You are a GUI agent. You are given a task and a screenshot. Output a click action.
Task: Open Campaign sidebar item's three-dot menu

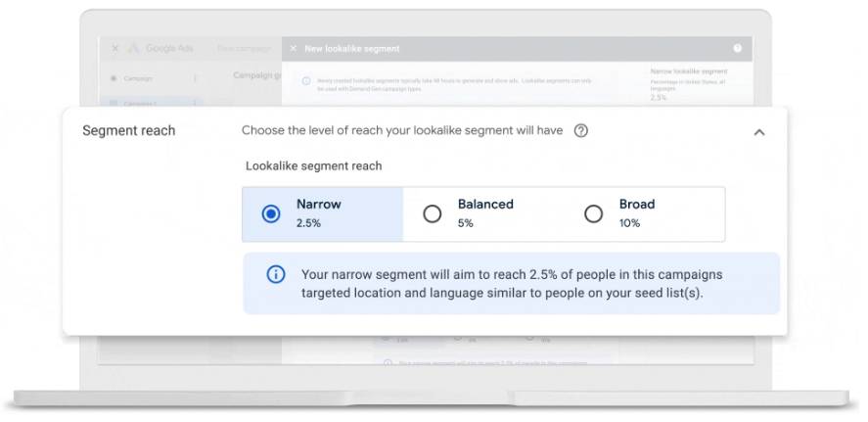(x=195, y=78)
